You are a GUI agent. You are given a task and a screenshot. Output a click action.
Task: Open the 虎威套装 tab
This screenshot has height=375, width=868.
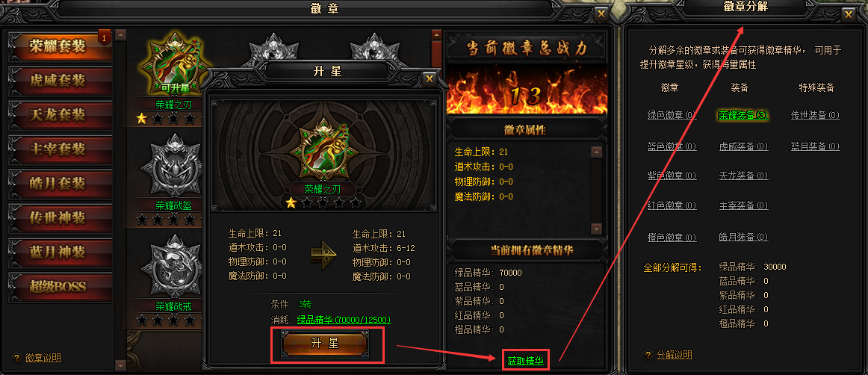point(60,81)
